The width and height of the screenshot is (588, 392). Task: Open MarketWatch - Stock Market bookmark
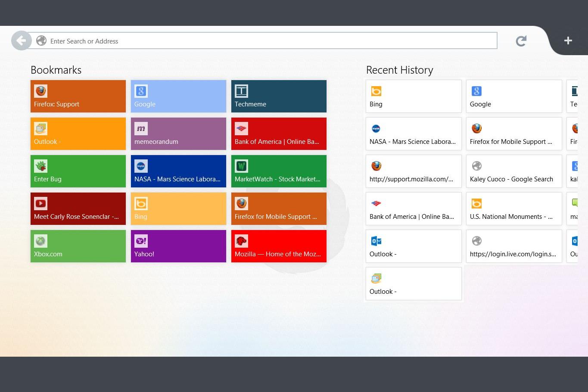point(279,171)
